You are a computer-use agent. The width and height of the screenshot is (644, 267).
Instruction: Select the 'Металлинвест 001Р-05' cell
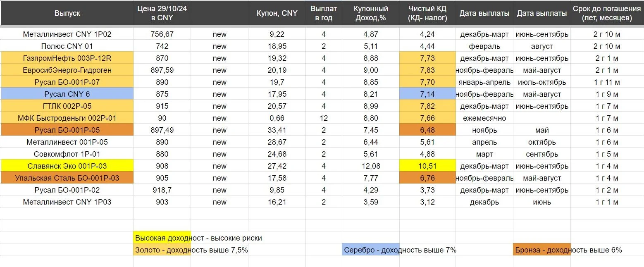click(x=67, y=142)
